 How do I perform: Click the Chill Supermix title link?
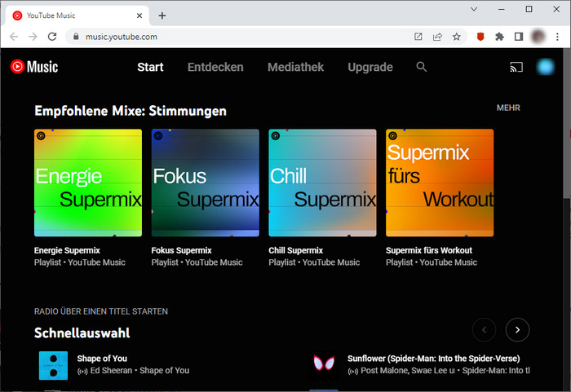(x=295, y=250)
